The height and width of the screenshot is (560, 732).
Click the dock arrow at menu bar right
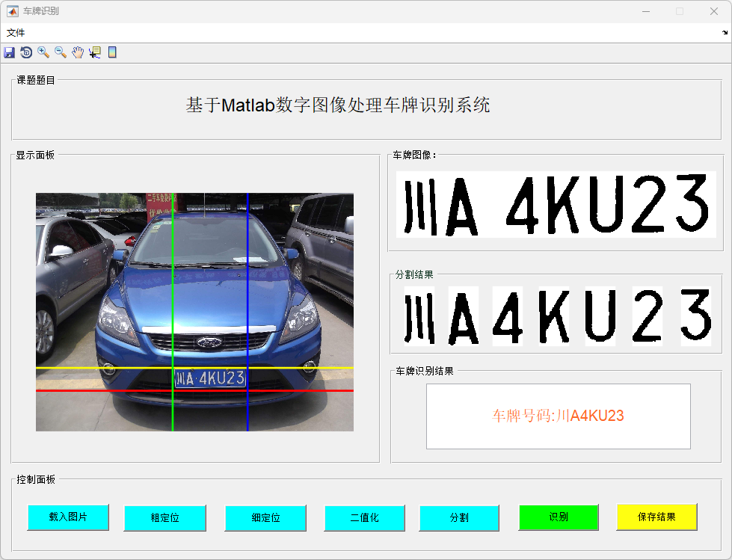point(725,33)
